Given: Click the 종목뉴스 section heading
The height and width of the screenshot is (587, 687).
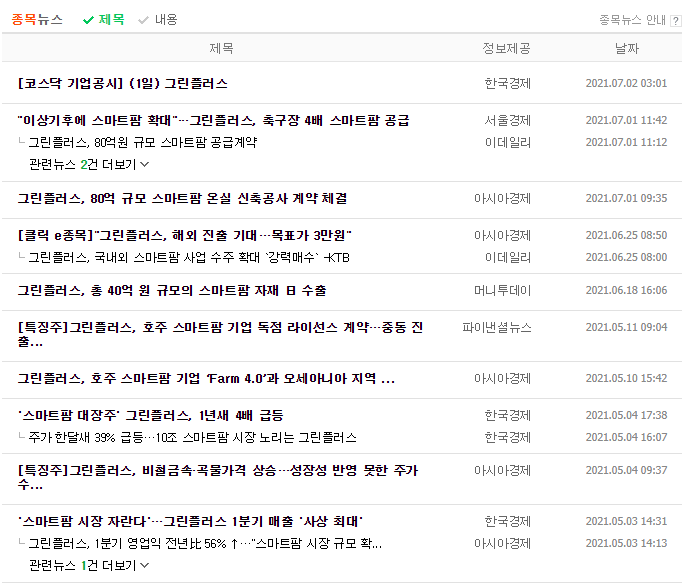Looking at the screenshot, I should coord(37,20).
